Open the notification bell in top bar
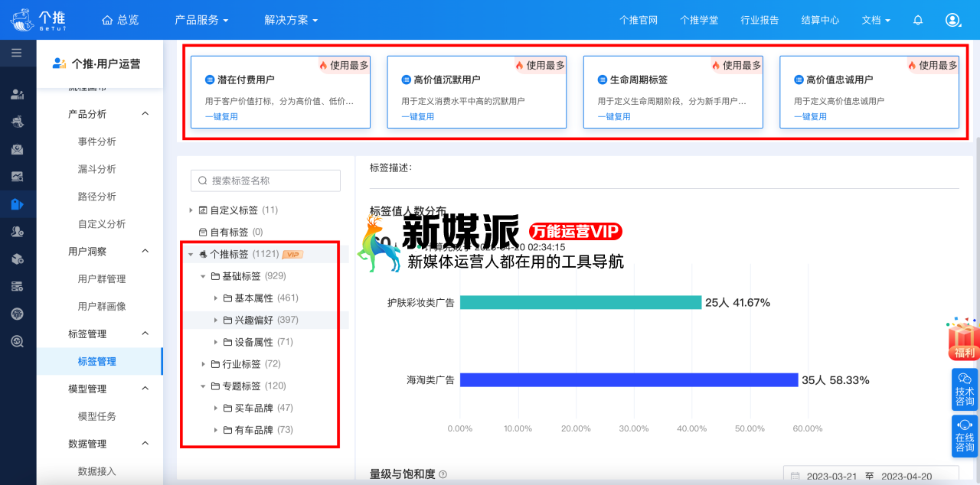 [x=918, y=20]
